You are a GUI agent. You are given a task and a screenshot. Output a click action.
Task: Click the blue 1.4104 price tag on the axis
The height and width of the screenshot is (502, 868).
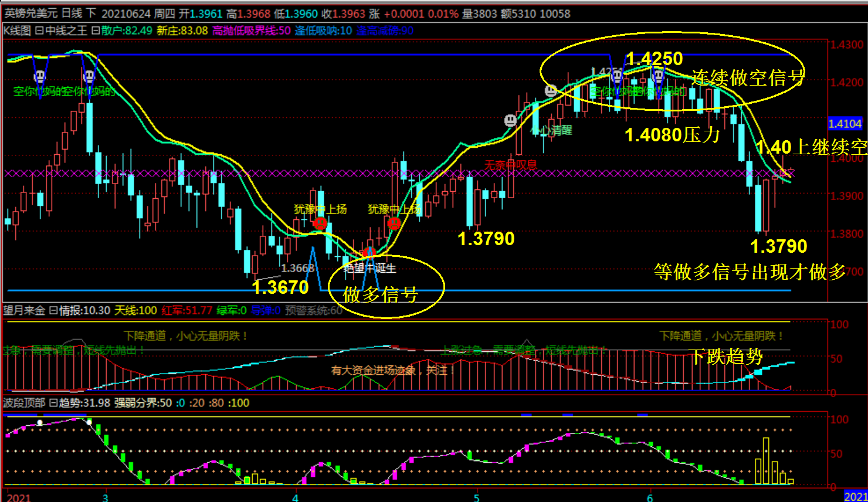845,124
